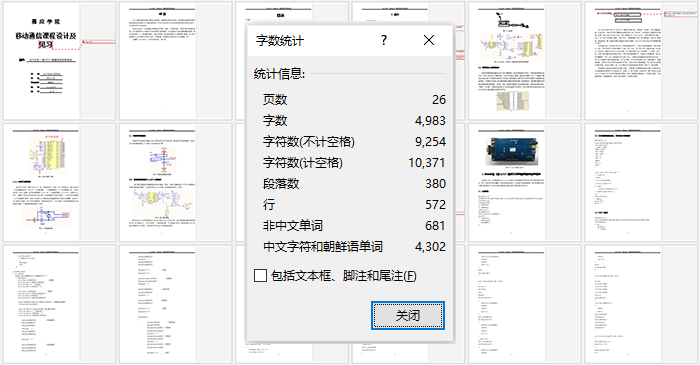The height and width of the screenshot is (365, 700).
Task: Select cover page thumbnail titled 移动通信课程设计及见习
Action: pos(59,61)
